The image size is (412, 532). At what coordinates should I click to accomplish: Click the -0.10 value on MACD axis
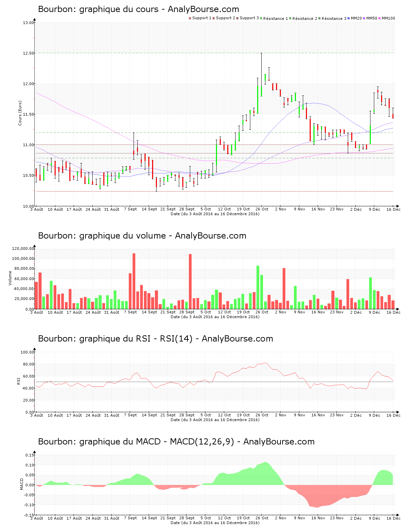pyautogui.click(x=29, y=505)
